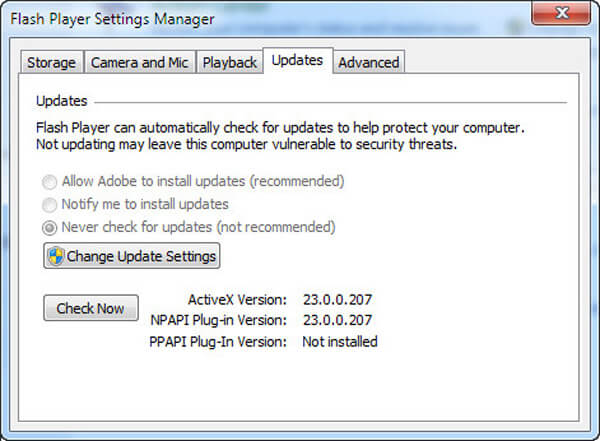
Task: Click the PPAPI Not installed status text
Action: [340, 341]
